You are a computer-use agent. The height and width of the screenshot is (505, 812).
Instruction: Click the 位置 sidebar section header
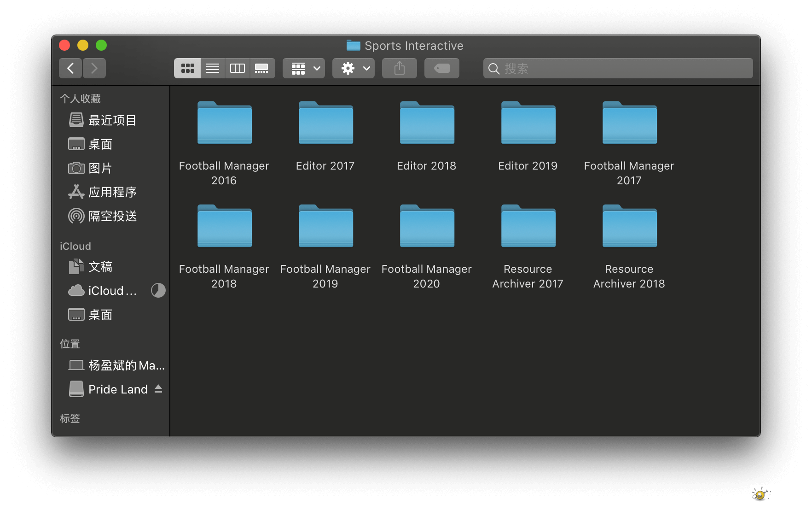pyautogui.click(x=70, y=344)
